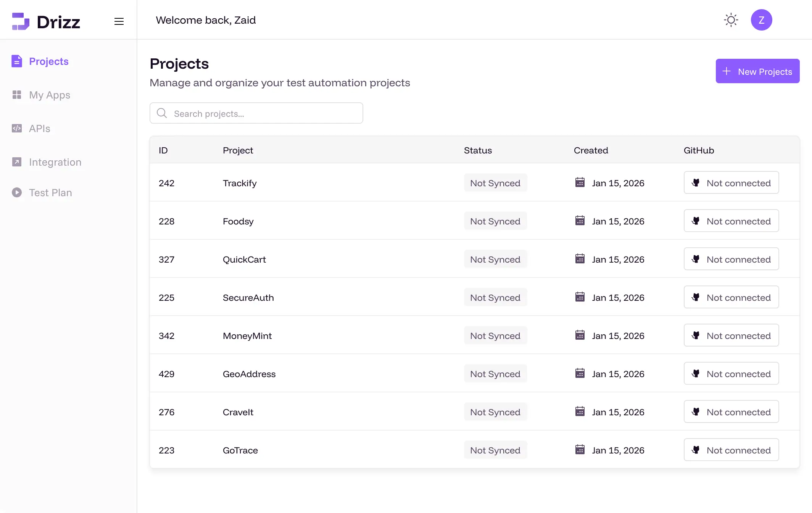Click the Integration arrow icon

click(17, 162)
